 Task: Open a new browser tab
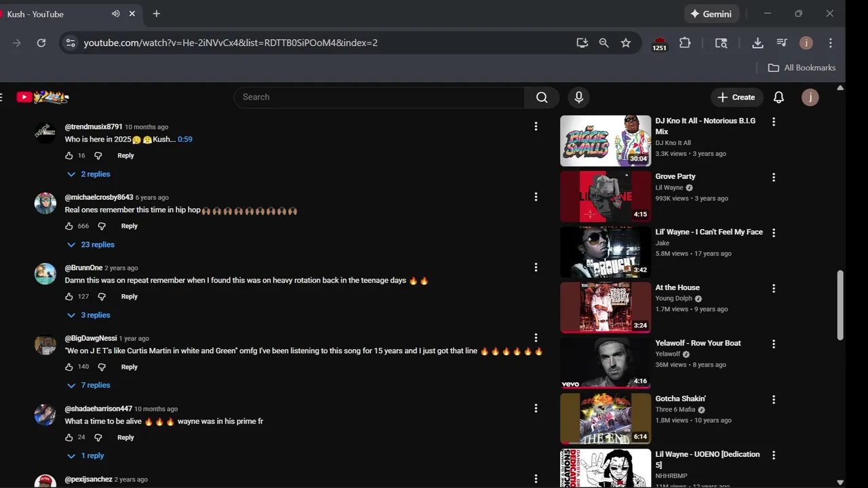(x=157, y=14)
